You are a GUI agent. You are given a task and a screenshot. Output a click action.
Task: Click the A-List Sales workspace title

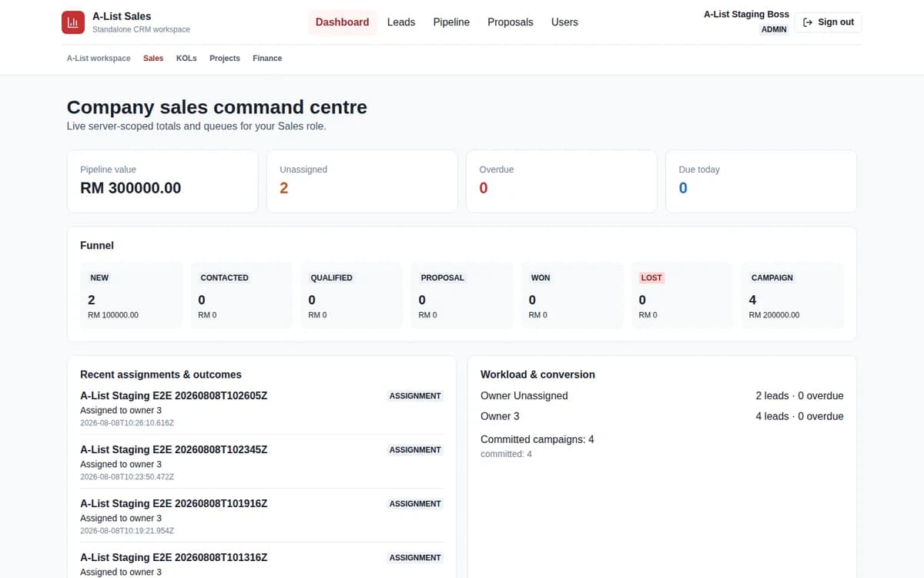click(x=122, y=16)
